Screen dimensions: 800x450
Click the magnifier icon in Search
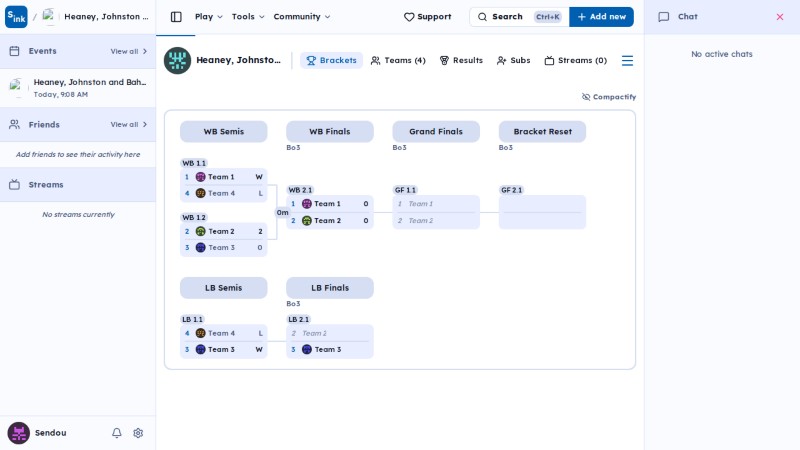pyautogui.click(x=482, y=17)
